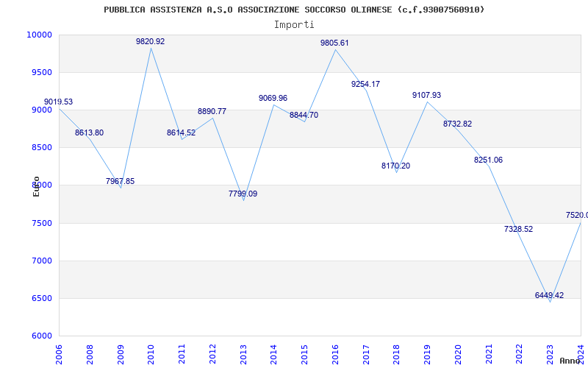
Task: Click the 8170.20 data label
Action: coord(396,166)
